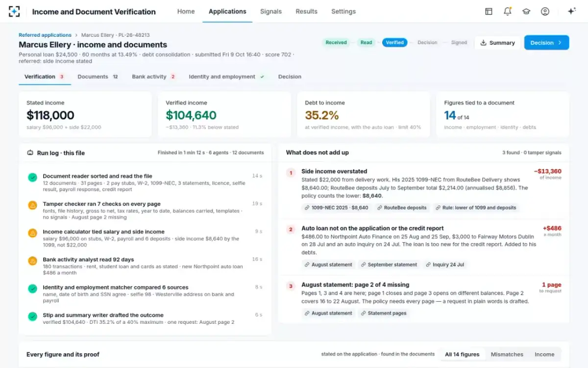Click the 14 of 14 figures value

(457, 115)
